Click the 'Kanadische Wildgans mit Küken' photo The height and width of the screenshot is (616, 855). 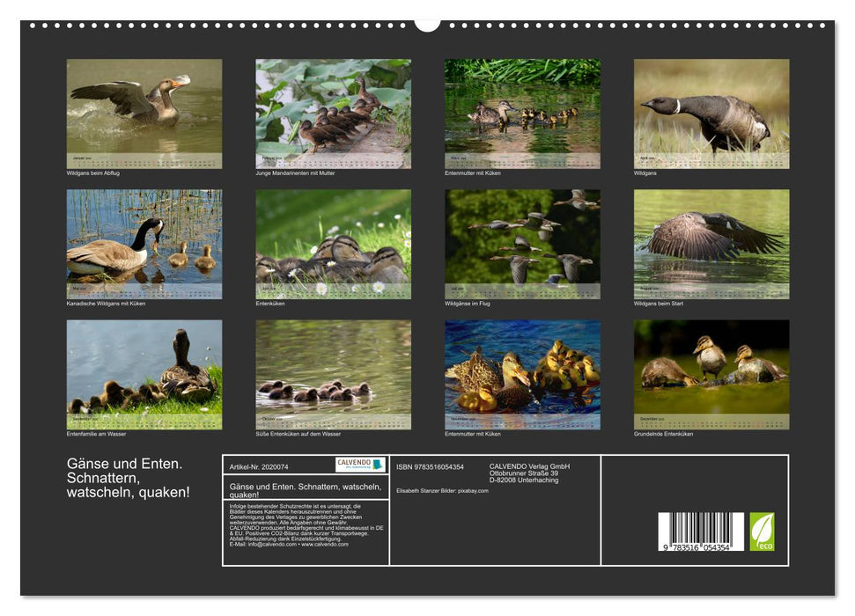click(x=141, y=242)
